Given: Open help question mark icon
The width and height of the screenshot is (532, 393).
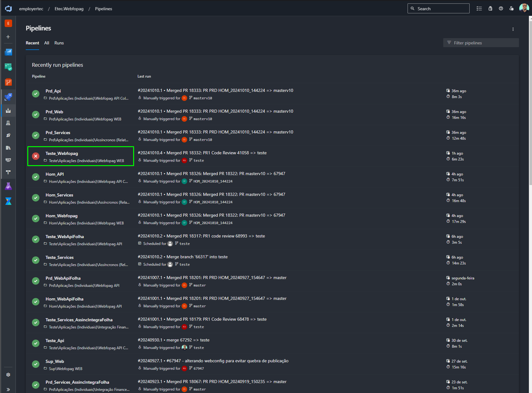Looking at the screenshot, I should click(x=501, y=9).
